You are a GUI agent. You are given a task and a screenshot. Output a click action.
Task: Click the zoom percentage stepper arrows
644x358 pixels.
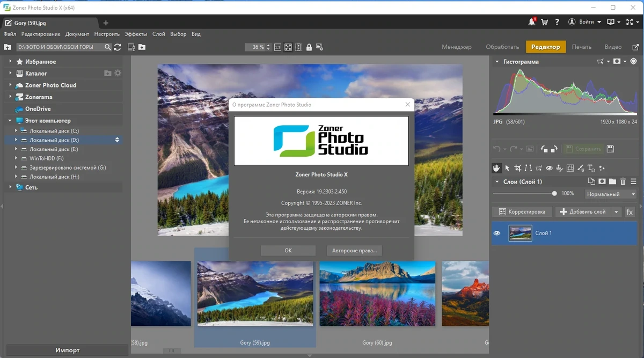(269, 47)
